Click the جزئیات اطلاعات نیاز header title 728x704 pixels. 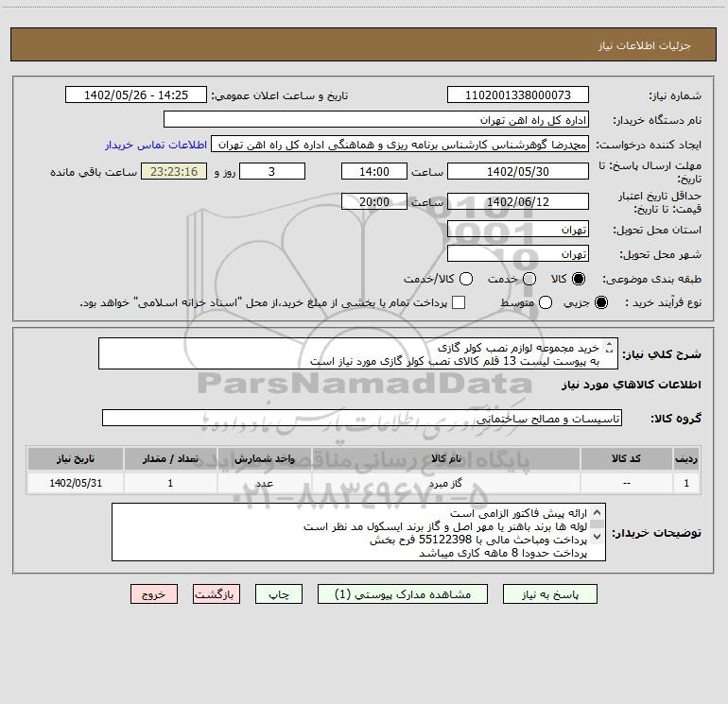coord(644,45)
